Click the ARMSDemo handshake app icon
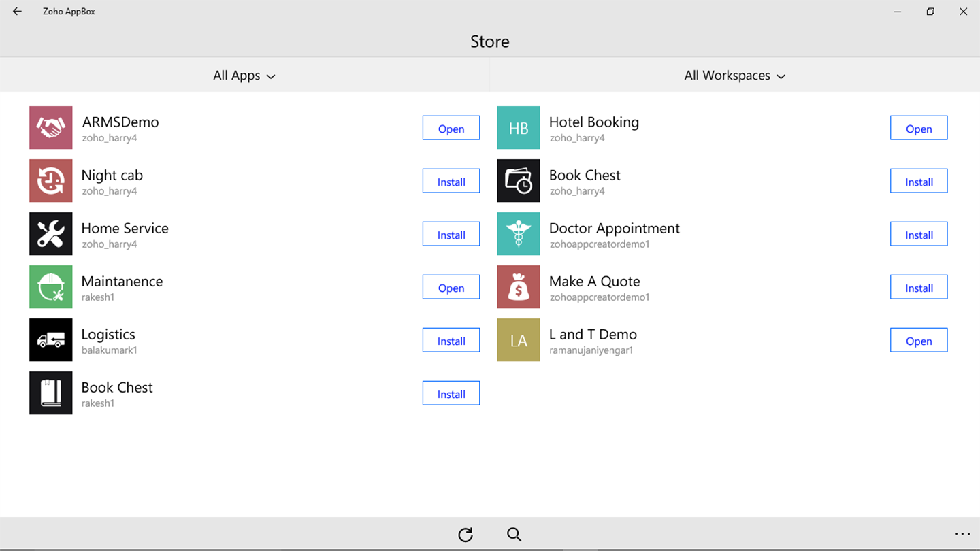Screen dimensions: 980x551 click(x=51, y=127)
